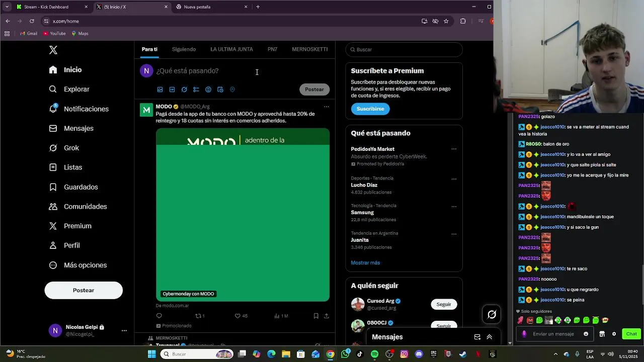Image resolution: width=644 pixels, height=362 pixels.
Task: Open account menu next to Nicolas Gelpi
Action: click(x=124, y=330)
